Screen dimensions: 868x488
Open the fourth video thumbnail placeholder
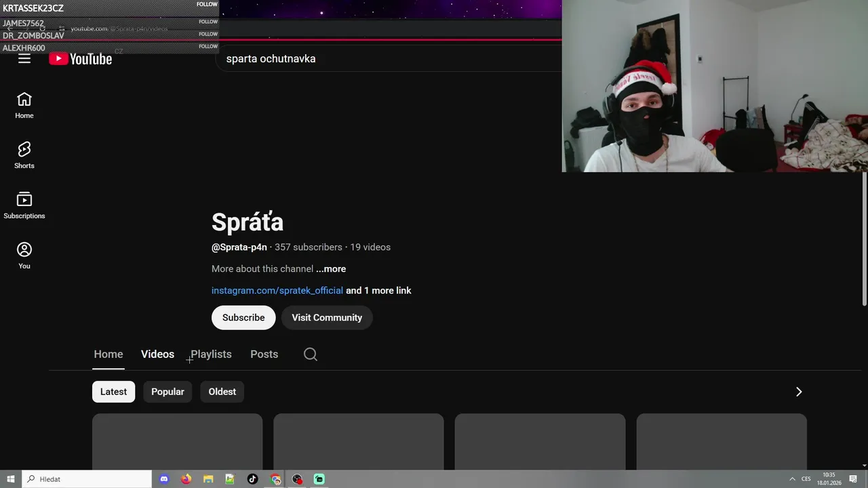coord(722,442)
